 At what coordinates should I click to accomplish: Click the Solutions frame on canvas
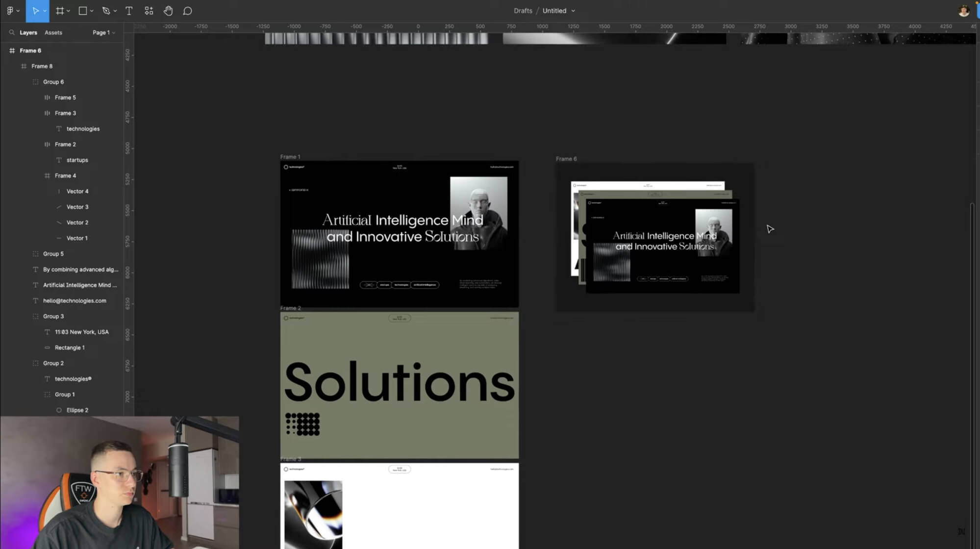click(399, 385)
